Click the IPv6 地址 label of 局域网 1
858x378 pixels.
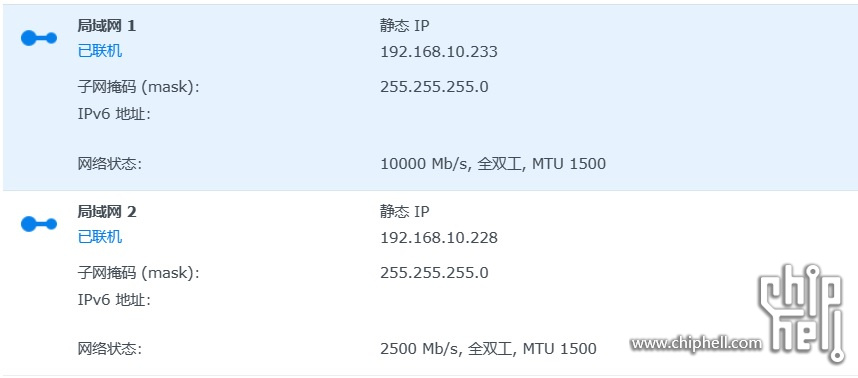[x=114, y=114]
